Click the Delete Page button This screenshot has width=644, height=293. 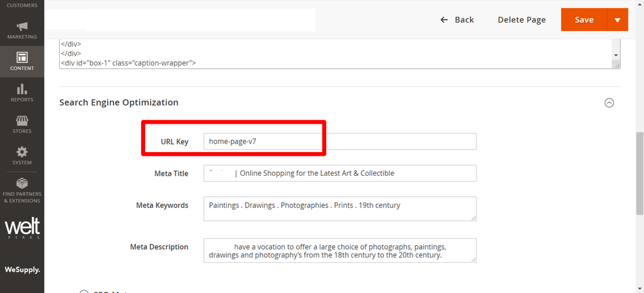pyautogui.click(x=522, y=20)
